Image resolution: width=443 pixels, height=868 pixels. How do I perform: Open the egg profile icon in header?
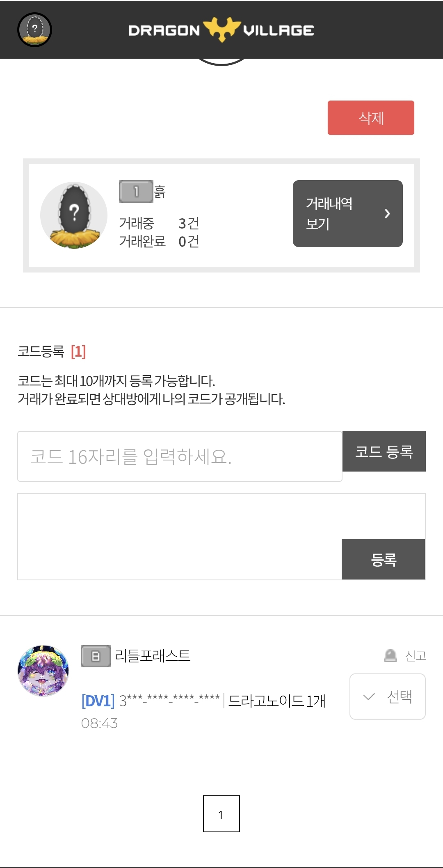coord(34,30)
